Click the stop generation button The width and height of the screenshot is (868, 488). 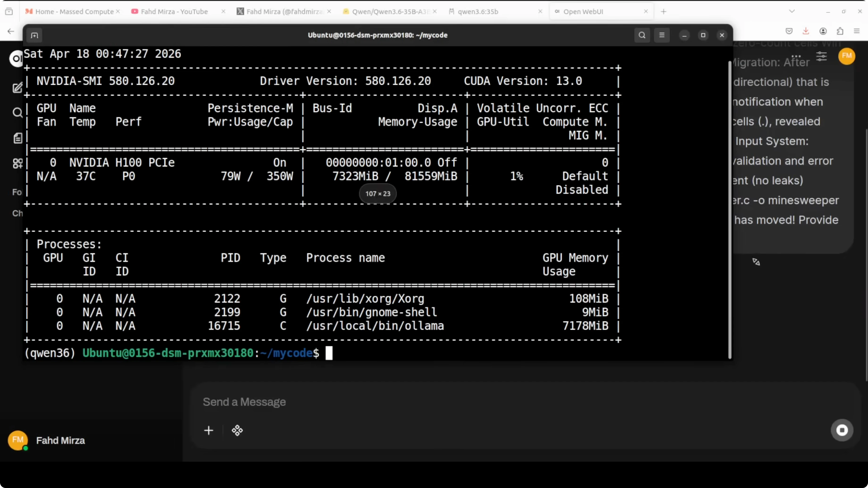coord(842,430)
